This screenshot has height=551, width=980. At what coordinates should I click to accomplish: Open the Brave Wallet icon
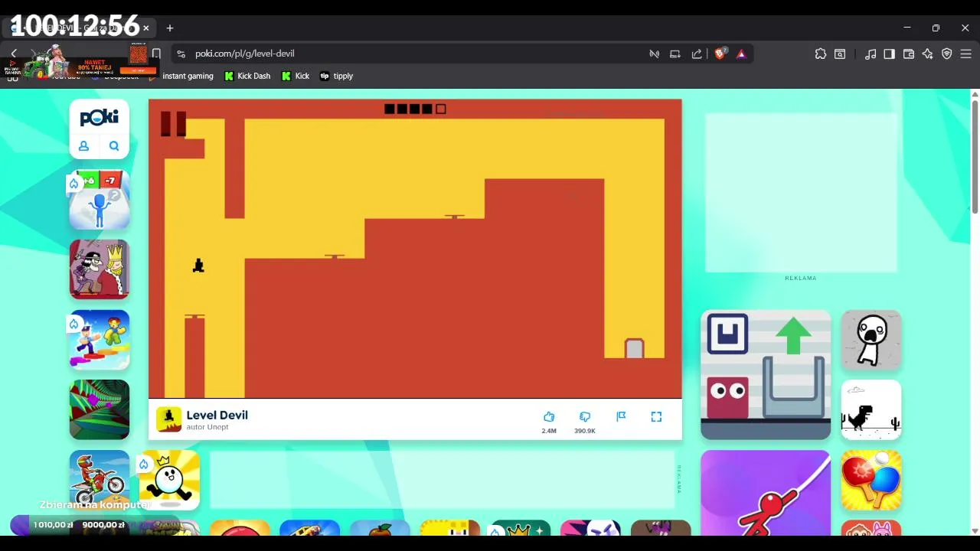(x=909, y=54)
